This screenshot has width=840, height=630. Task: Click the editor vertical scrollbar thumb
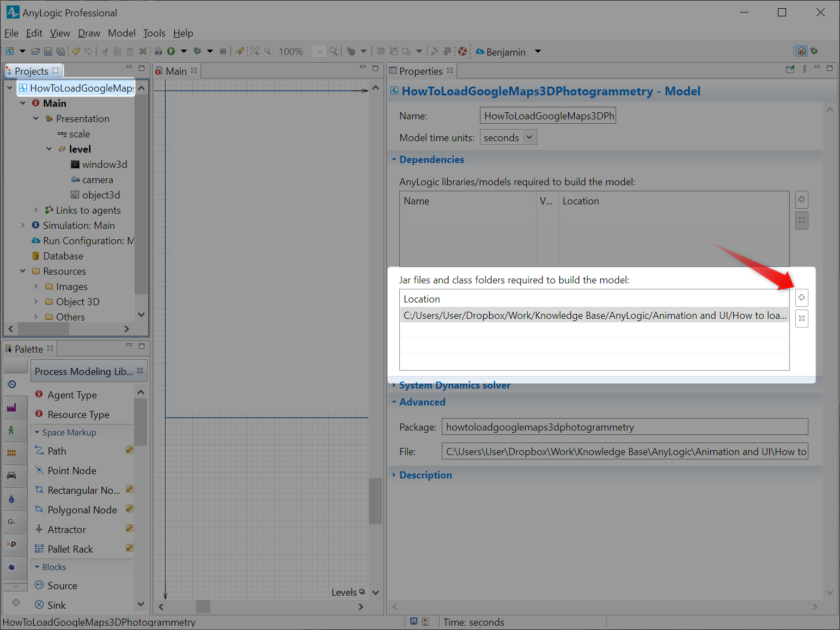tap(375, 501)
